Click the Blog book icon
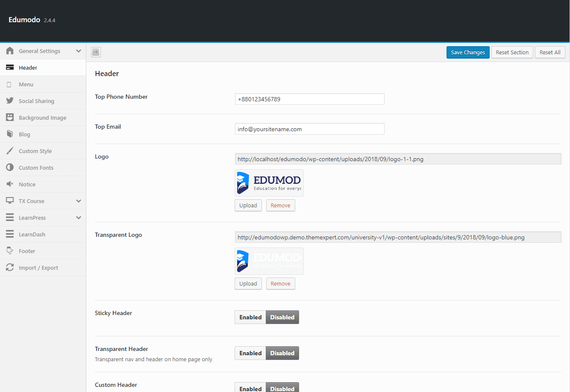 [10, 134]
